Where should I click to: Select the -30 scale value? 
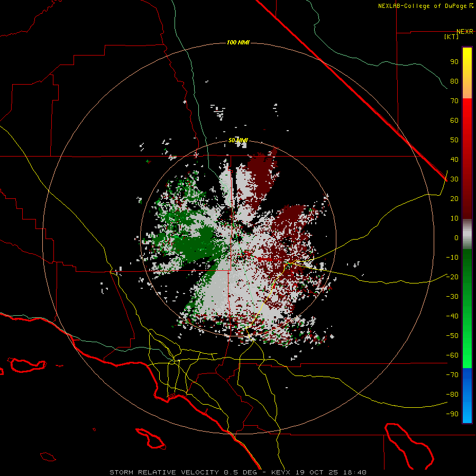click(452, 297)
